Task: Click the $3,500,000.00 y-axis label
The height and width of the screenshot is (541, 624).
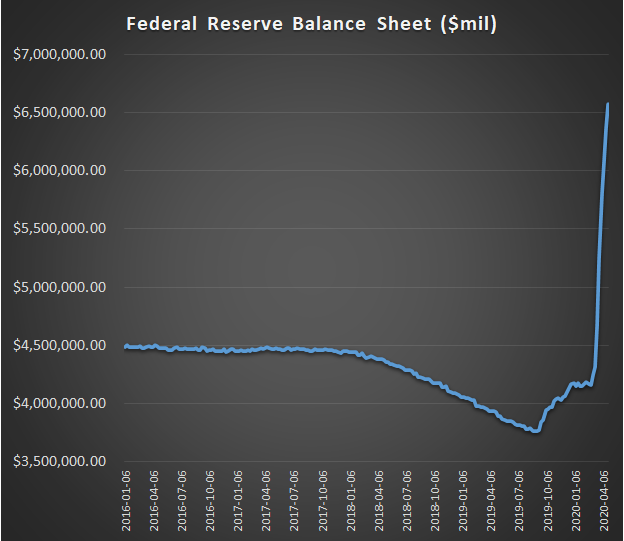Action: [61, 461]
